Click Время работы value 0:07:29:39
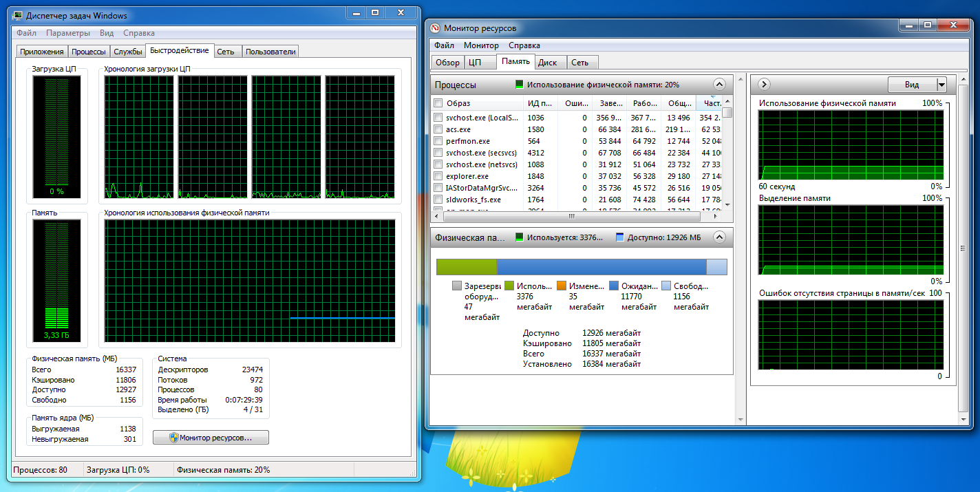Screen dimensions: 980x492 pos(244,399)
